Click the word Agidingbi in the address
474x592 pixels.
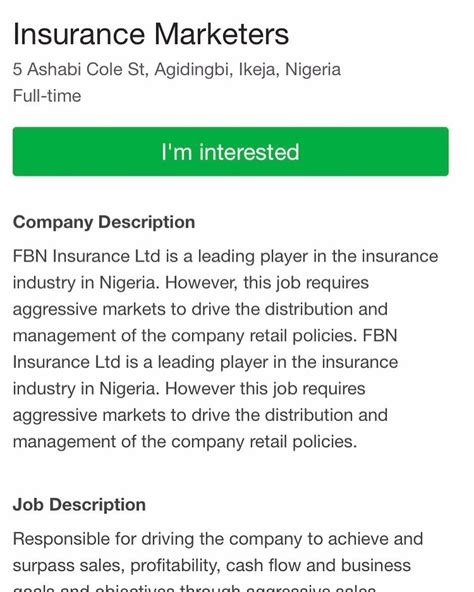[194, 70]
